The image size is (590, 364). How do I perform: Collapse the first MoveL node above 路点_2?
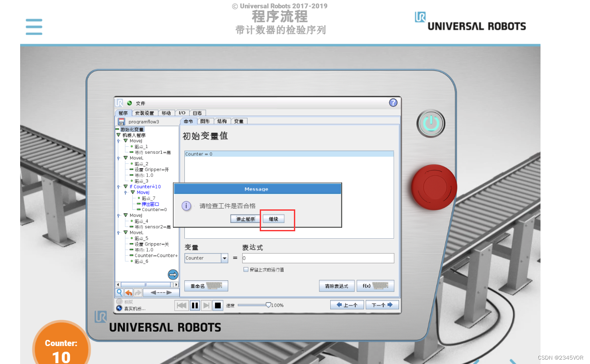tap(126, 158)
